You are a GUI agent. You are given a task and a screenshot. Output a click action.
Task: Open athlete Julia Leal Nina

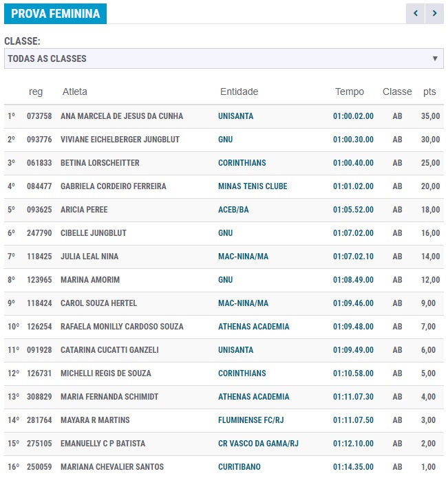coord(89,257)
